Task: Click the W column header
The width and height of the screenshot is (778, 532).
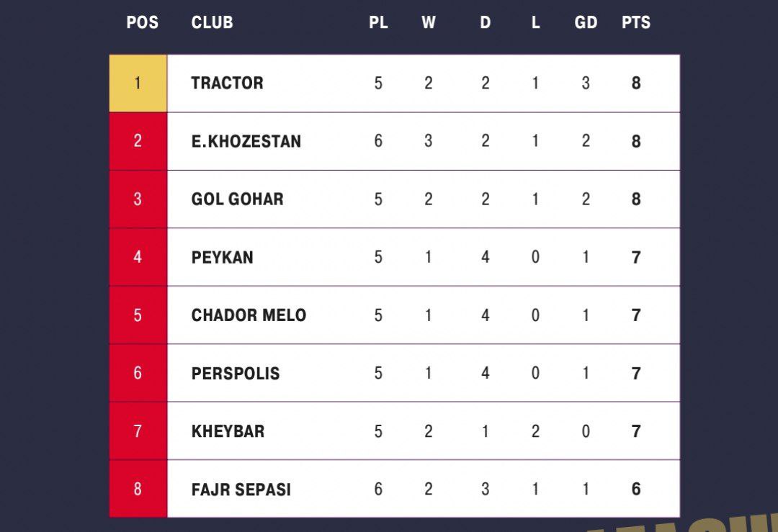Action: [x=429, y=22]
